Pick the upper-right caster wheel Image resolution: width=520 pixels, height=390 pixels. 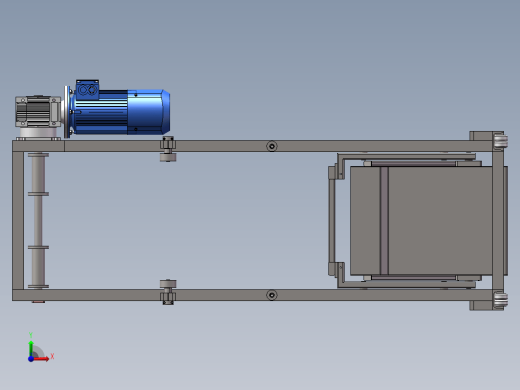pyautogui.click(x=500, y=141)
